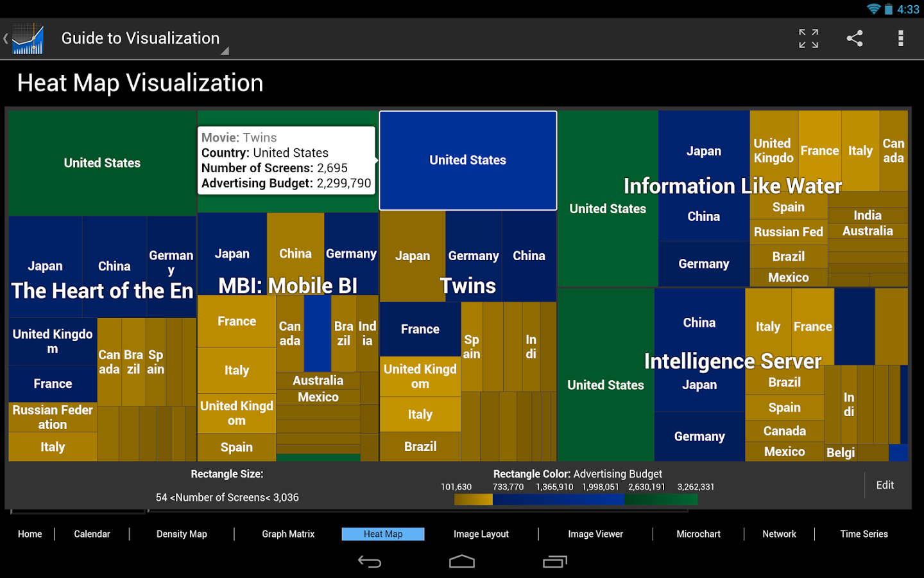
Task: Select the highlighted blue United States Twins rectangle
Action: coord(468,161)
